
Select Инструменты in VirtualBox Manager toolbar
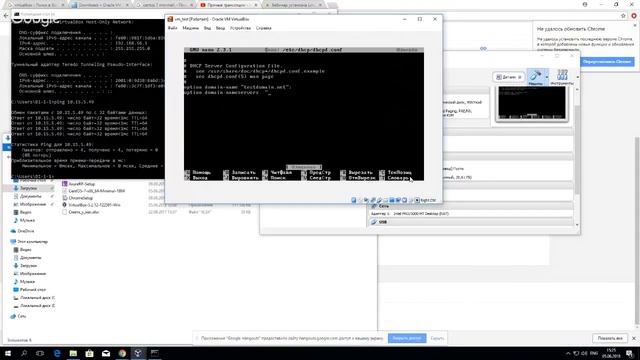562,77
